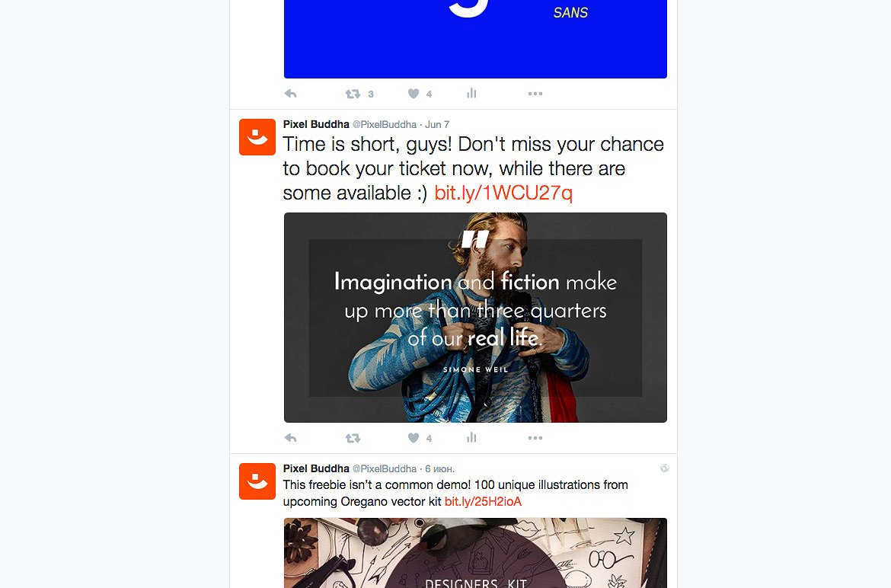
Task: Like the top tweet with blue image
Action: pyautogui.click(x=414, y=94)
